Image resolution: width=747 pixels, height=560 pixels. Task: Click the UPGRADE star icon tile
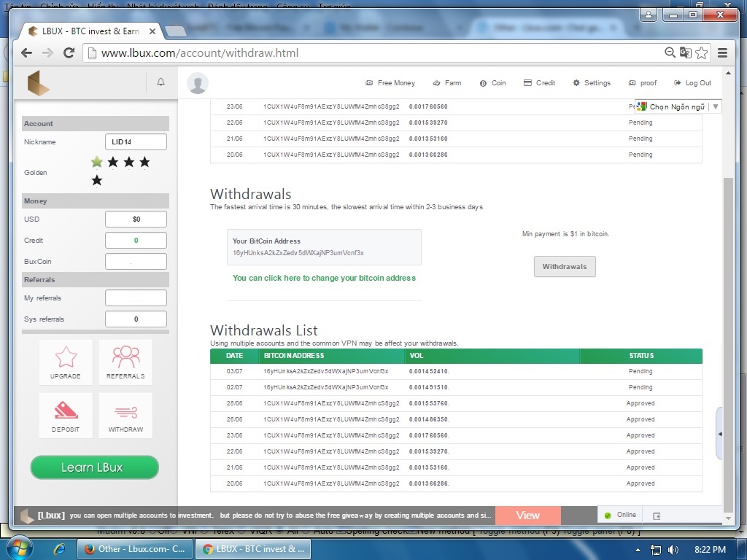point(66,362)
